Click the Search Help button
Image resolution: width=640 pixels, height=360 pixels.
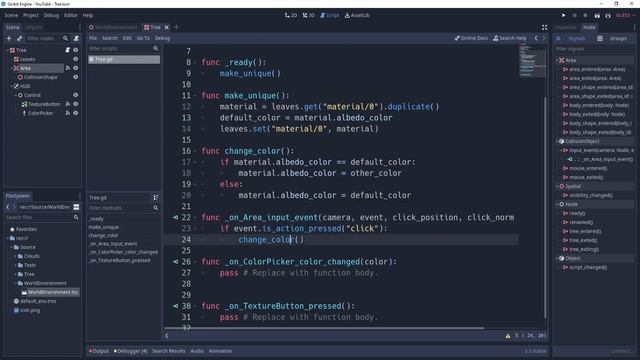pos(509,38)
